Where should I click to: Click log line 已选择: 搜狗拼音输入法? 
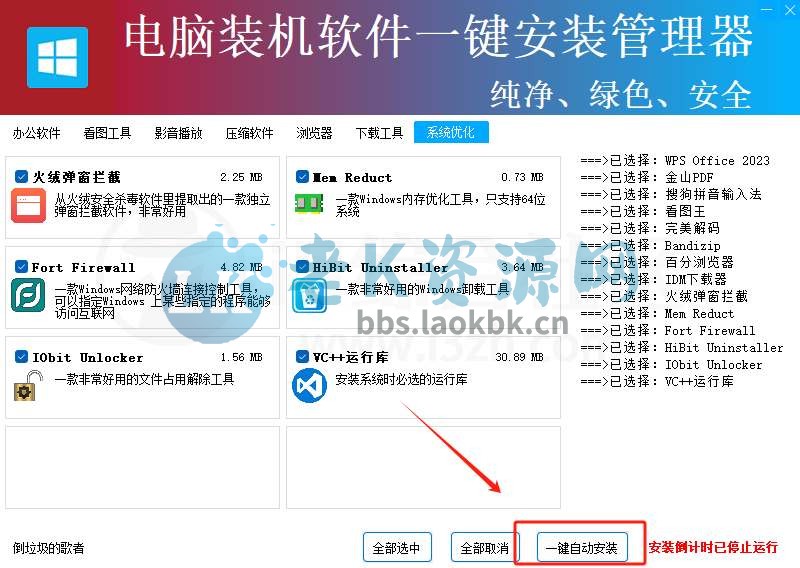[671, 194]
